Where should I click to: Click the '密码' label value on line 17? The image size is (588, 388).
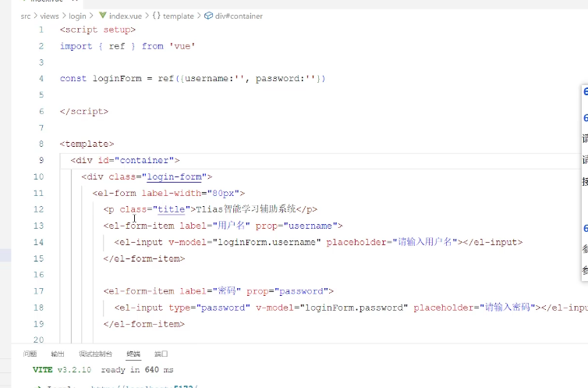point(227,291)
